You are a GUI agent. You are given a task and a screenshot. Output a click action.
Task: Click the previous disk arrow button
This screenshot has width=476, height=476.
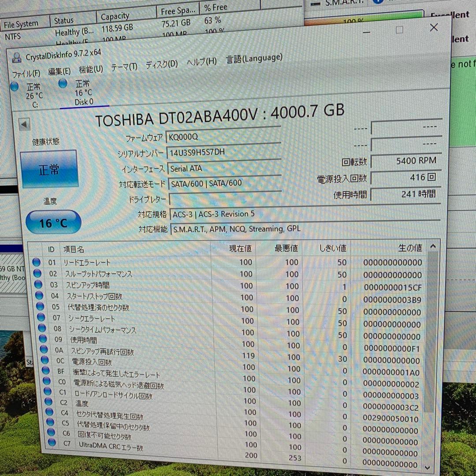(24, 124)
